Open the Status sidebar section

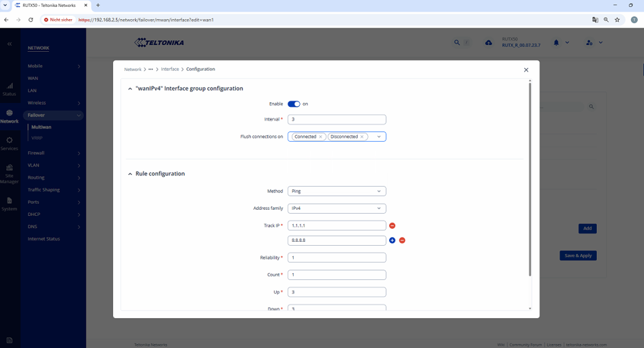point(10,89)
